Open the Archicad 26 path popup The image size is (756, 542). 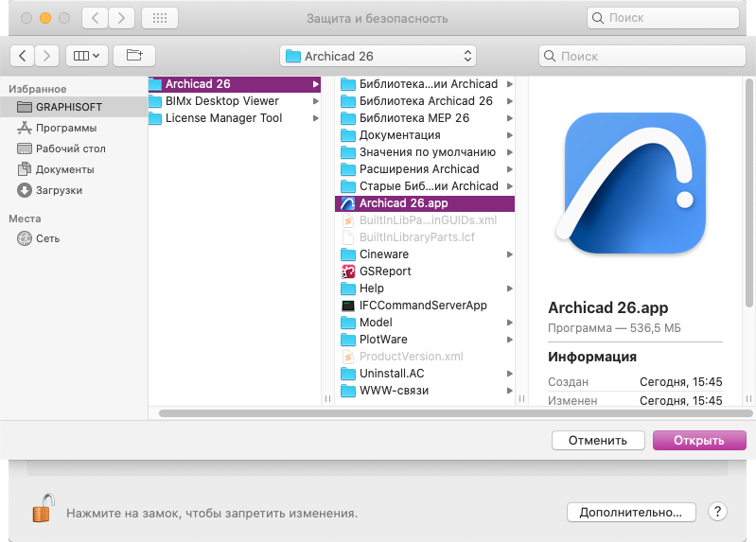tap(378, 56)
